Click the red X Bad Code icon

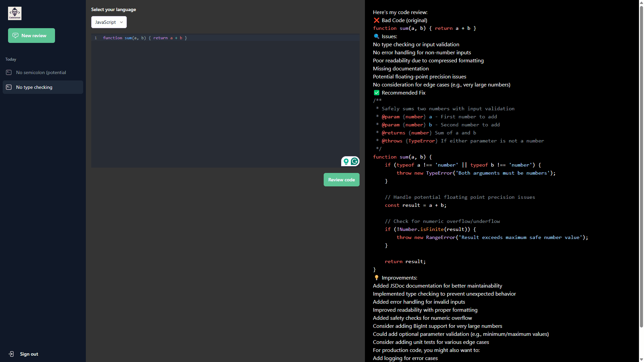click(376, 20)
